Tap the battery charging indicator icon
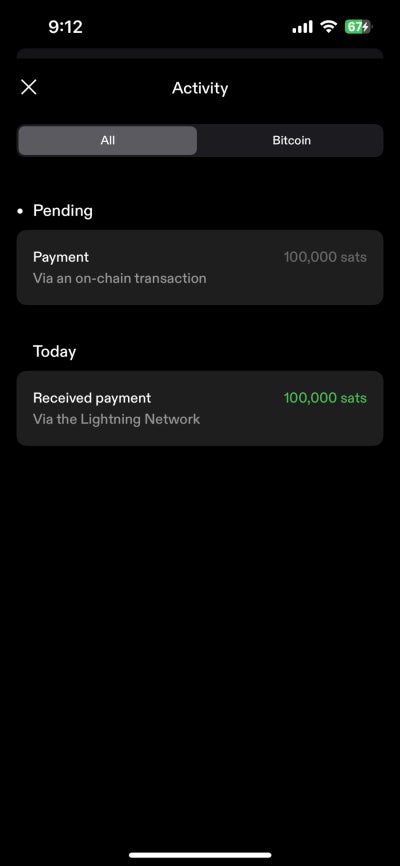The height and width of the screenshot is (866, 400). click(x=359, y=27)
